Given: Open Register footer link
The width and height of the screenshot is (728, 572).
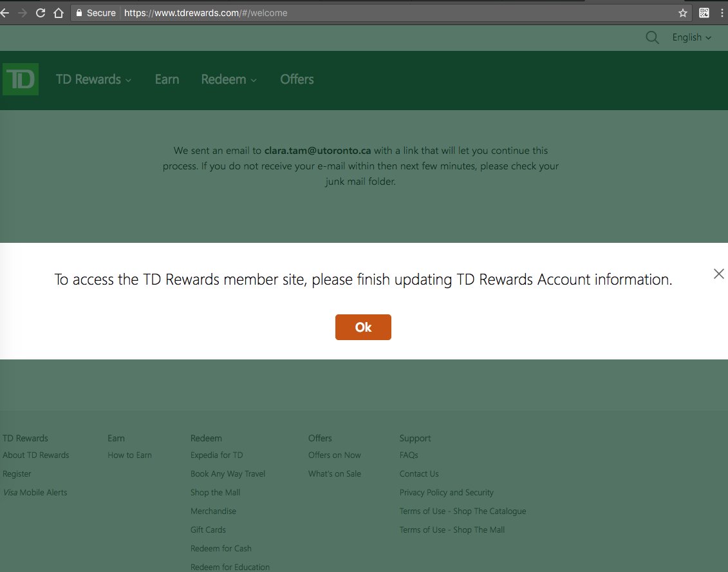Looking at the screenshot, I should (17, 474).
